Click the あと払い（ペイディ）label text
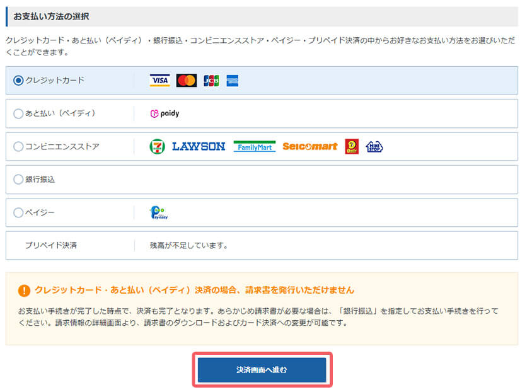 pyautogui.click(x=61, y=113)
